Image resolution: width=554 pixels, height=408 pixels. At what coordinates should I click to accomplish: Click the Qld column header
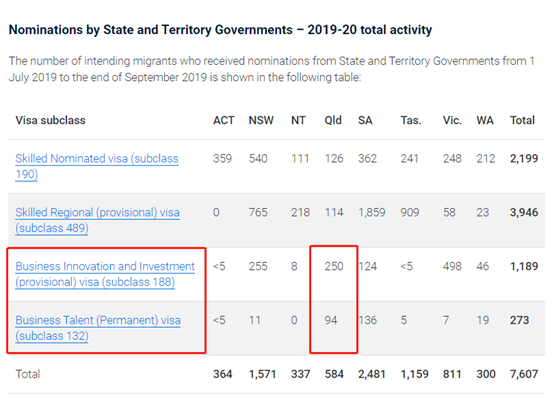coord(333,120)
